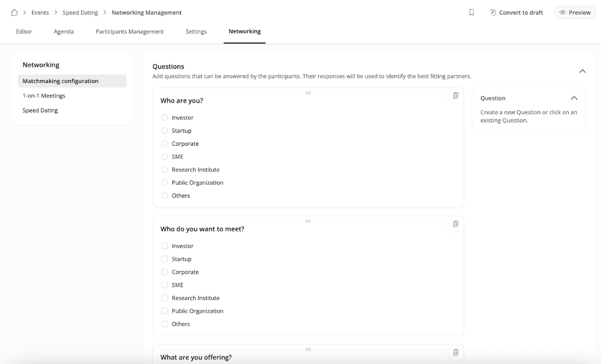
Task: Click the bookmark icon in header
Action: pyautogui.click(x=471, y=12)
